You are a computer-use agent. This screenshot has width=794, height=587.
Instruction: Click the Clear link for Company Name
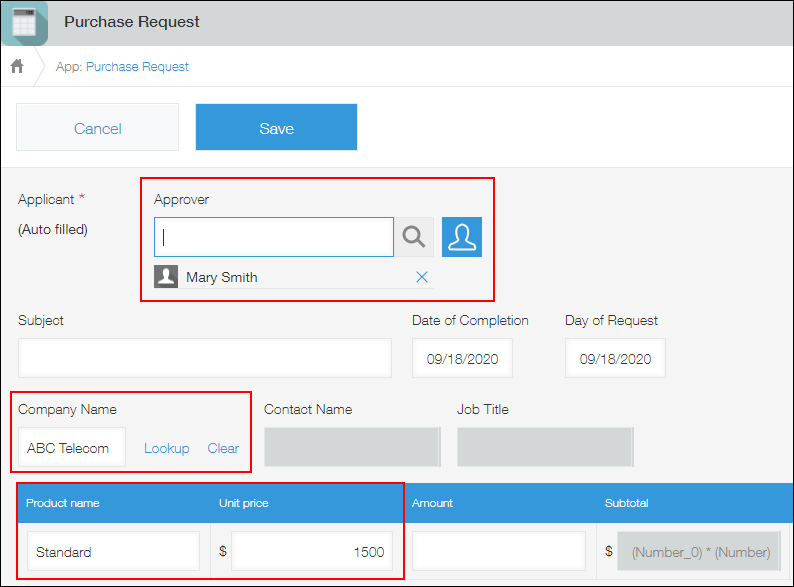(223, 448)
